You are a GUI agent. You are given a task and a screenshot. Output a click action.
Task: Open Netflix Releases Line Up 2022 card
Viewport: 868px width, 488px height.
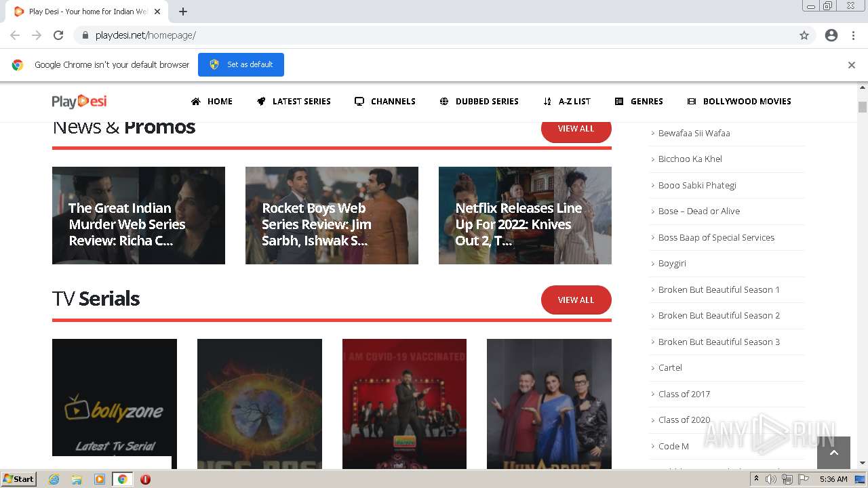[525, 216]
